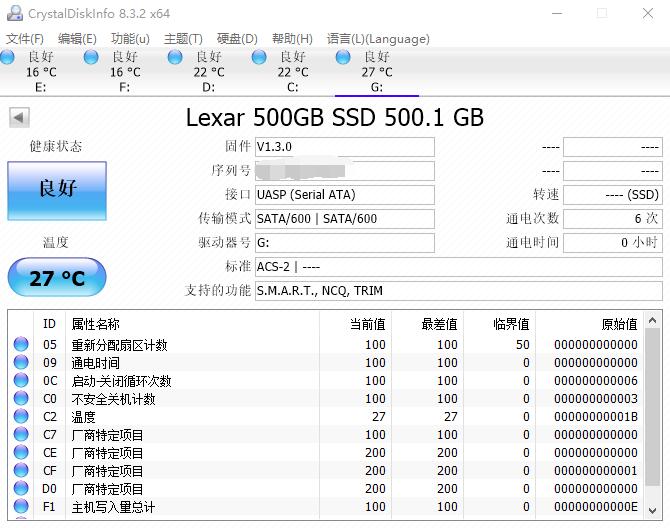Click the CrystalDiskInfo app icon in title bar
This screenshot has height=528, width=670.
coord(13,13)
